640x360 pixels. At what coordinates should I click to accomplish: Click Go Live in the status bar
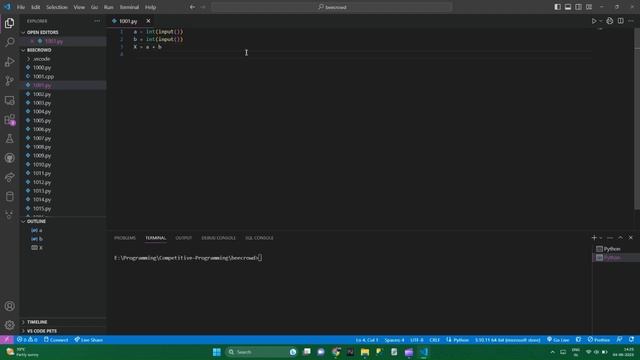pyautogui.click(x=558, y=340)
